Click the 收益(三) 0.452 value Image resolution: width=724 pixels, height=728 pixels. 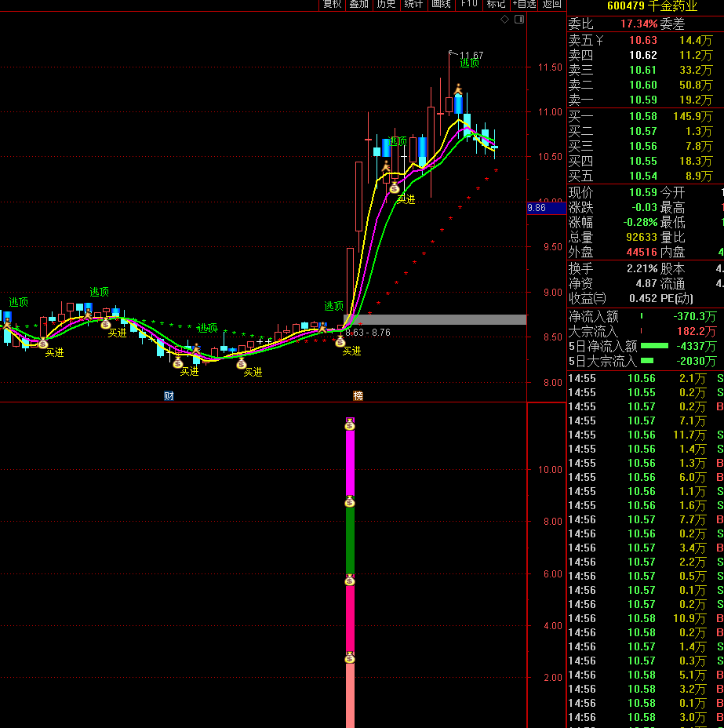[643, 298]
